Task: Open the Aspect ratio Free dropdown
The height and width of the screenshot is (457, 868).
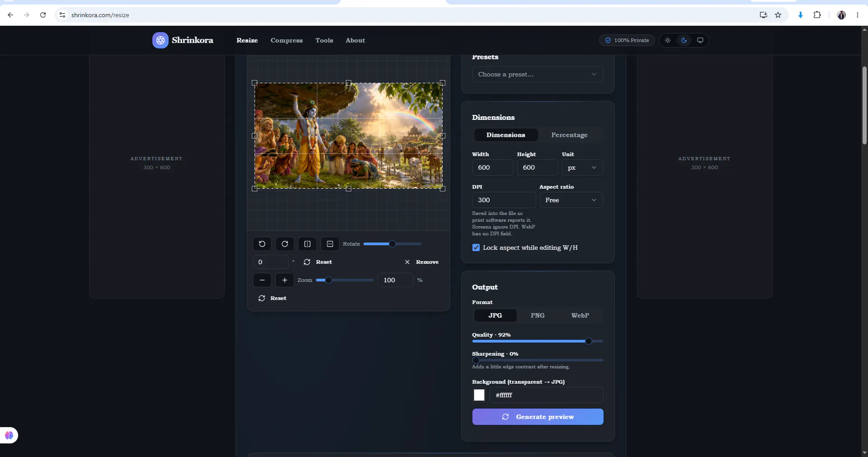Action: tap(571, 200)
